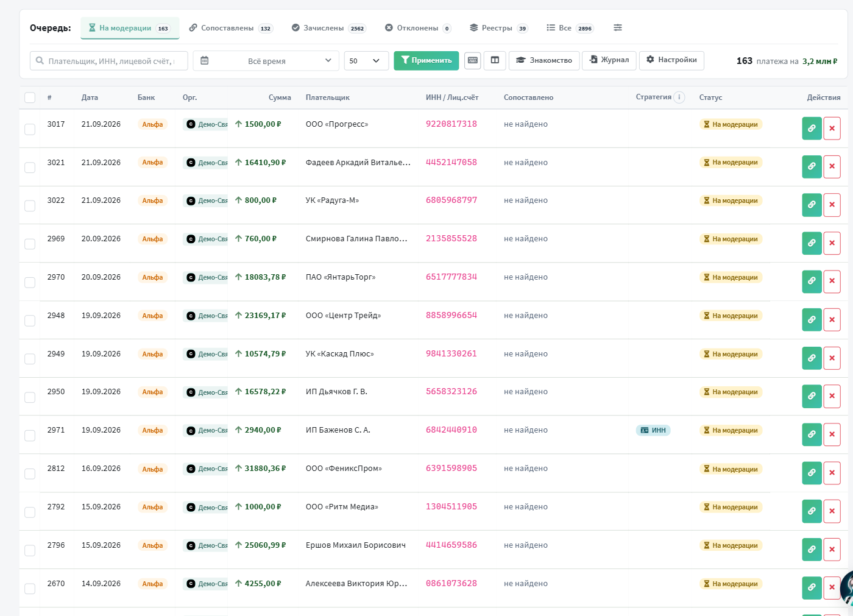Reject payment 2969 with red cross

pos(832,243)
